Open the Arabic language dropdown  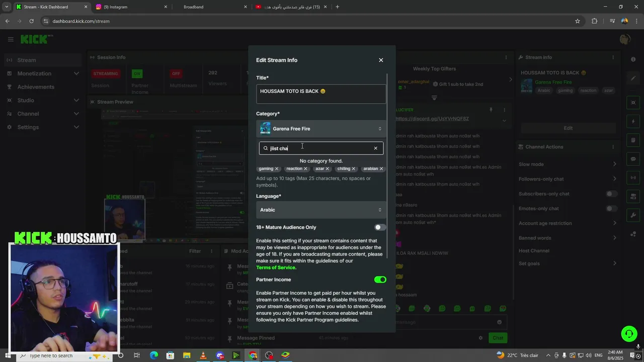click(321, 210)
